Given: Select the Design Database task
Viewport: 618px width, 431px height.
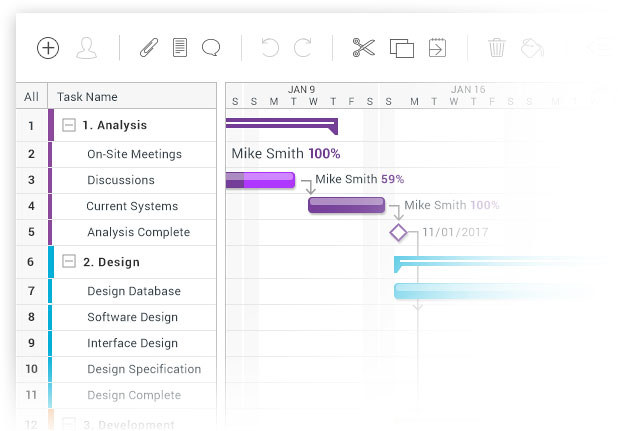Looking at the screenshot, I should (x=134, y=291).
